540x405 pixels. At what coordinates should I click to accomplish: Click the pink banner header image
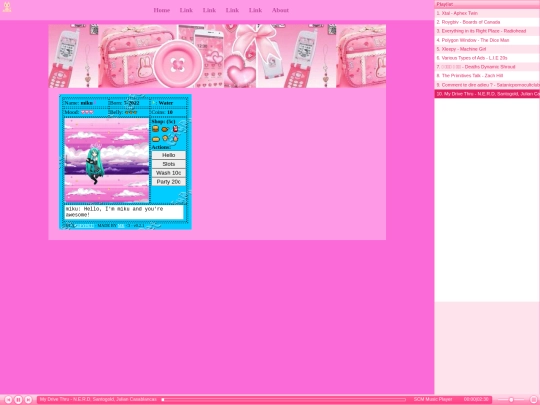pos(217,56)
